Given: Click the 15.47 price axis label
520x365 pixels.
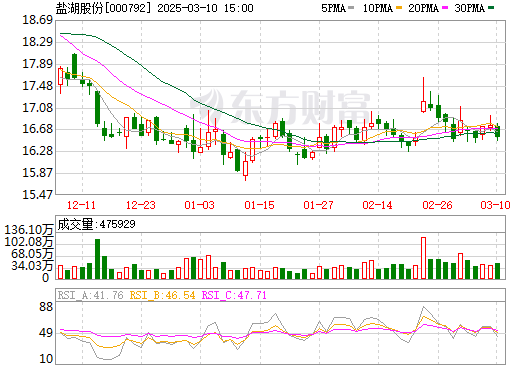Looking at the screenshot, I should click(37, 194).
